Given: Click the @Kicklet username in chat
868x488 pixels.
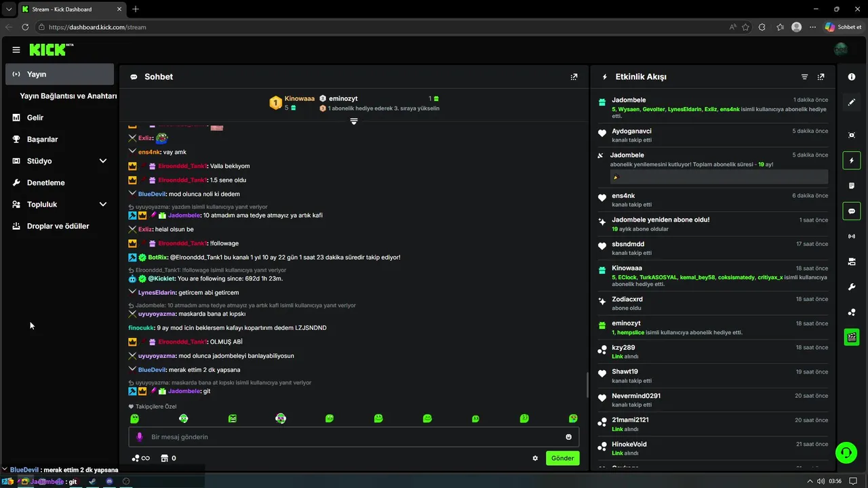Looking at the screenshot, I should [x=161, y=279].
